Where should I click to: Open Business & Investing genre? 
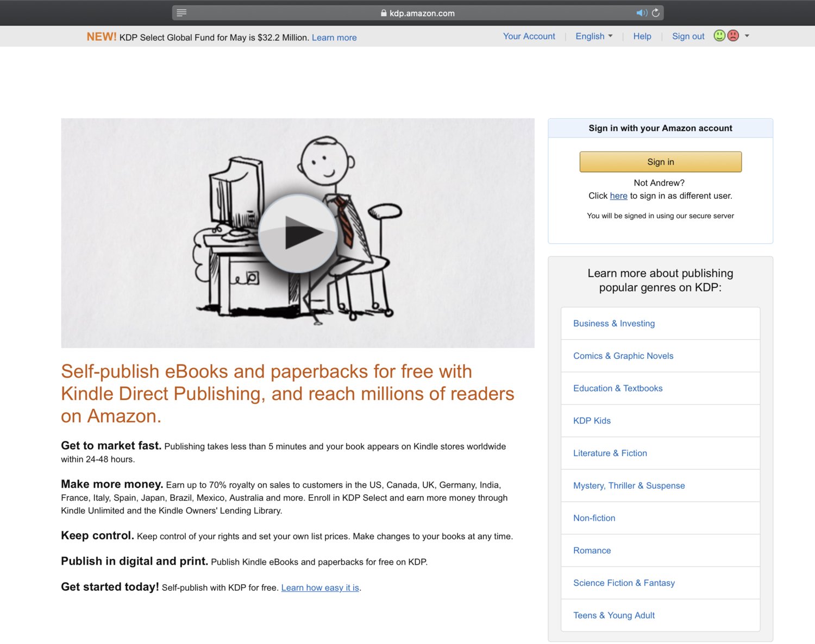click(660, 324)
